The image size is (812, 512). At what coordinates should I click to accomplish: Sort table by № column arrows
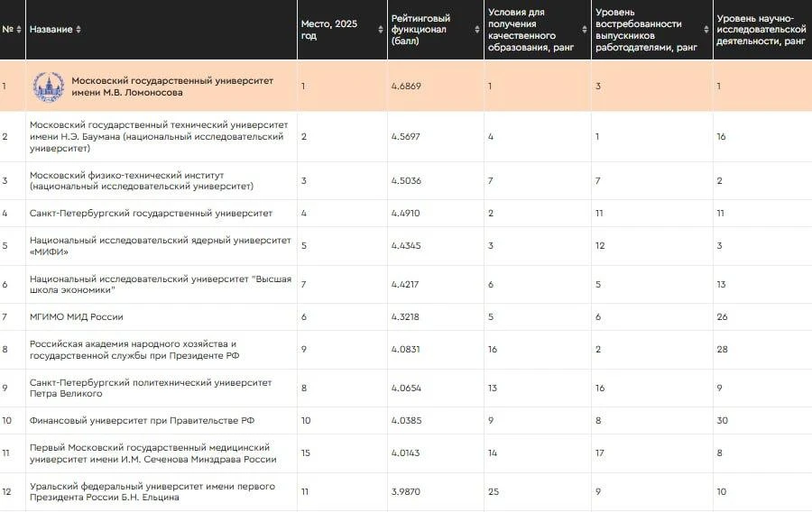19,30
